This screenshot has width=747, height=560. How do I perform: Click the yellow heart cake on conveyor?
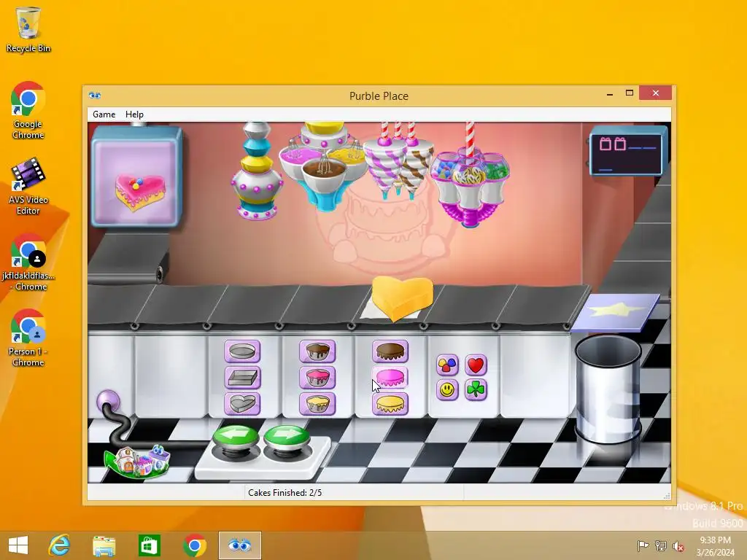(x=402, y=298)
